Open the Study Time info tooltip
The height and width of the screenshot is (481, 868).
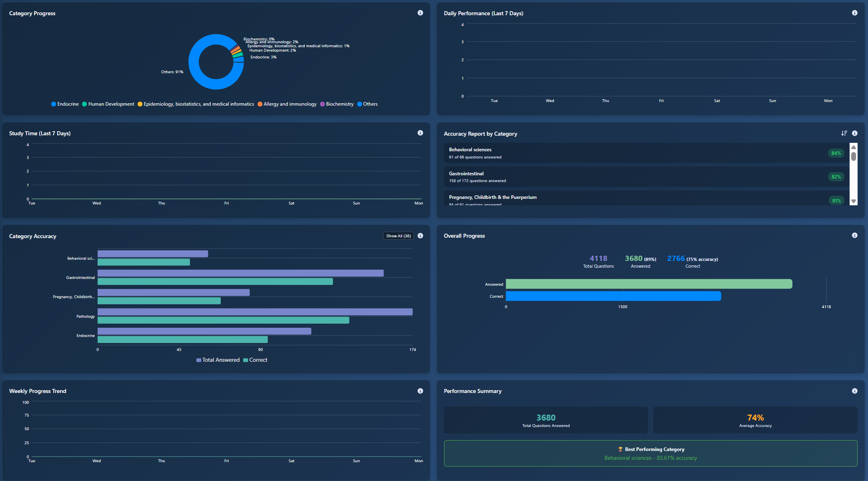click(x=420, y=132)
